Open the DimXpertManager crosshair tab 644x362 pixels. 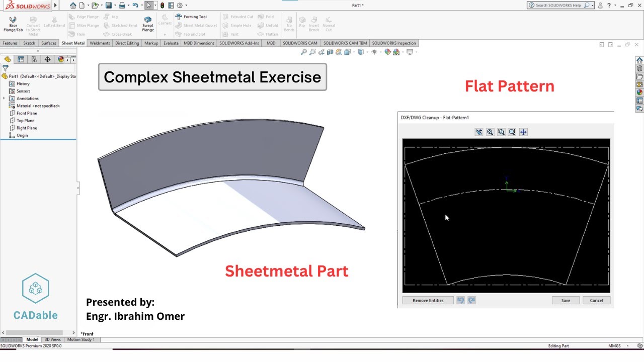(48, 59)
